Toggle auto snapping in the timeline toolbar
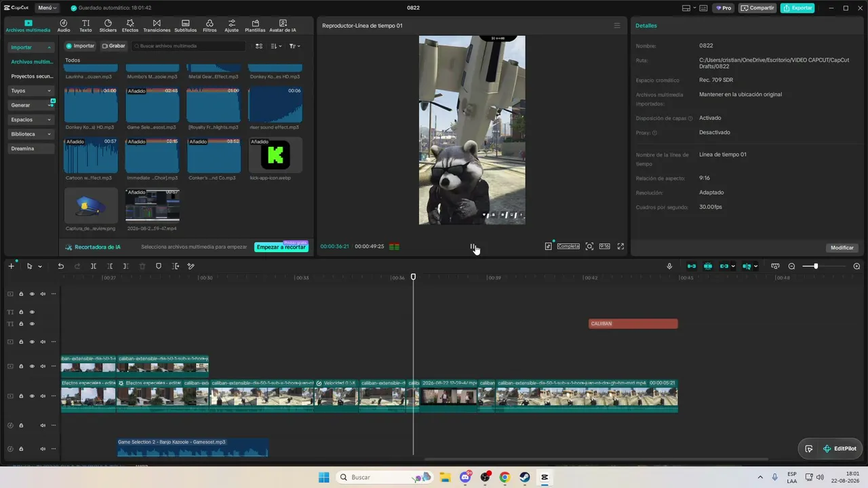Image resolution: width=868 pixels, height=488 pixels. (x=708, y=266)
